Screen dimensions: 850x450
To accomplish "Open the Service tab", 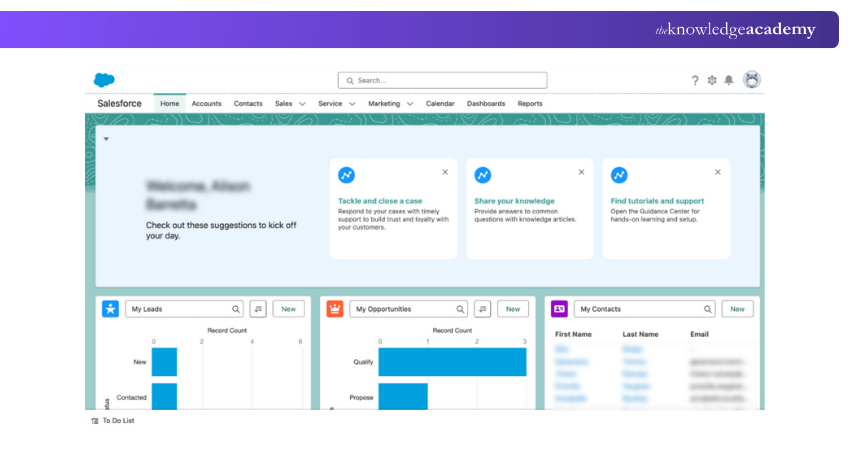I will (330, 104).
